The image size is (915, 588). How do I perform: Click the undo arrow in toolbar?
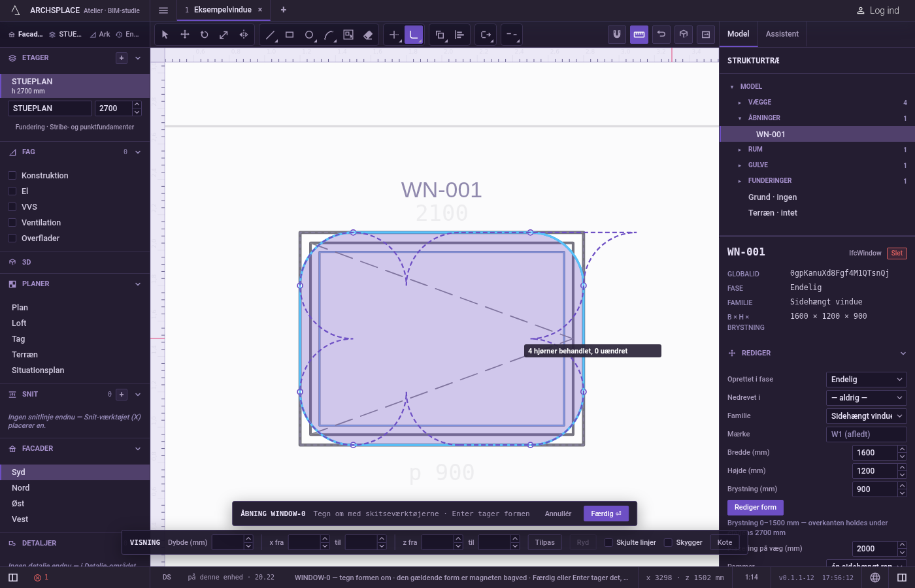point(661,35)
